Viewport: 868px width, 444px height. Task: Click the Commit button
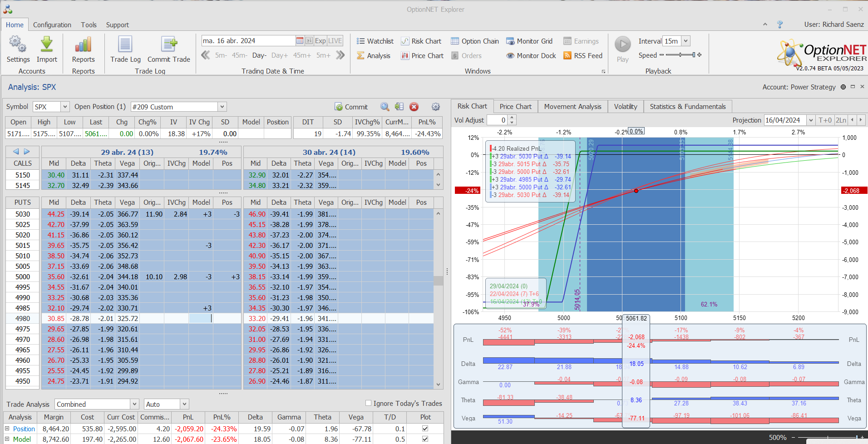[x=351, y=107]
